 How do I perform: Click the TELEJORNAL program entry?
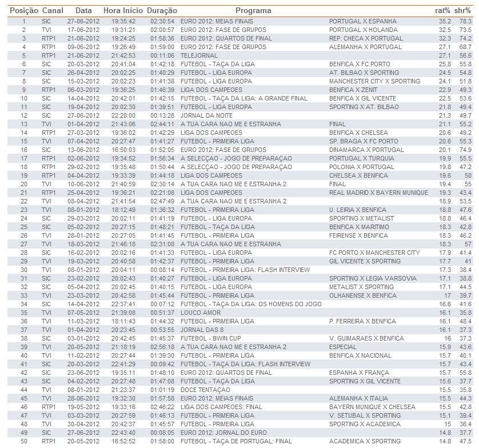pos(199,55)
